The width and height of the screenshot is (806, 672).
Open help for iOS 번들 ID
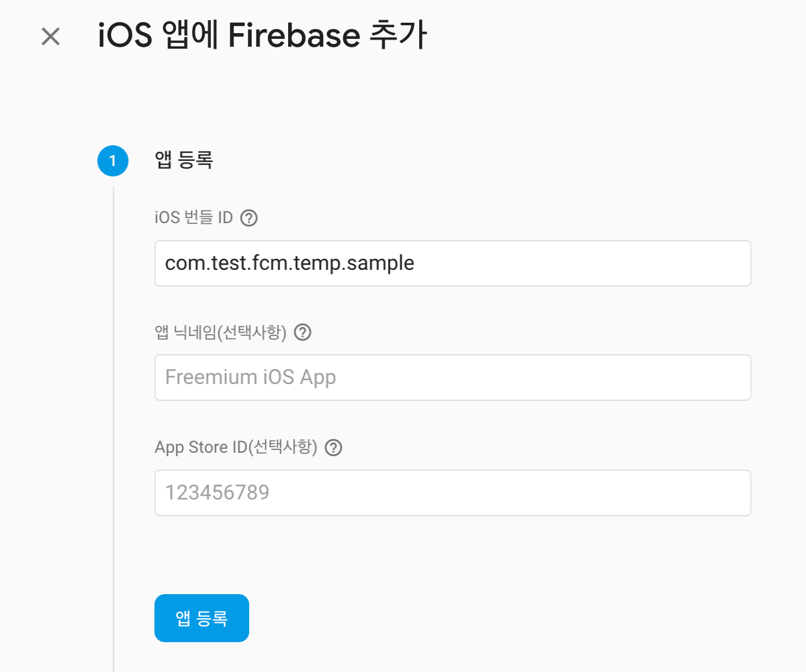(x=249, y=218)
